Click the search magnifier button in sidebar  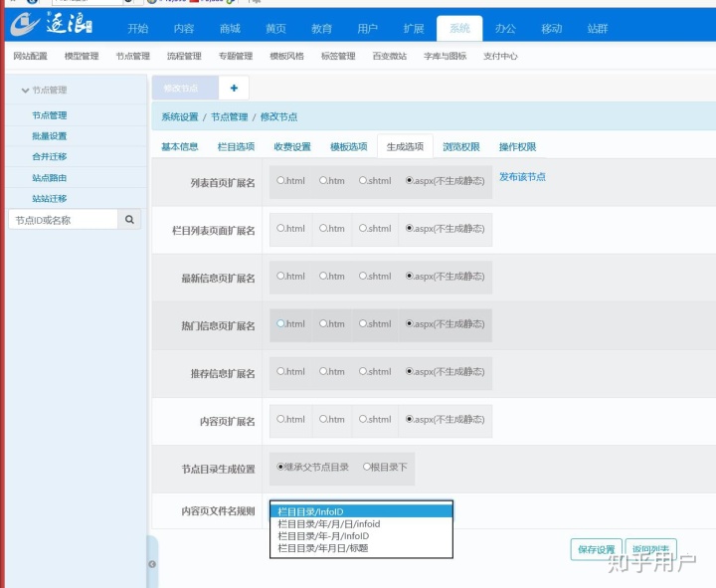(x=129, y=220)
